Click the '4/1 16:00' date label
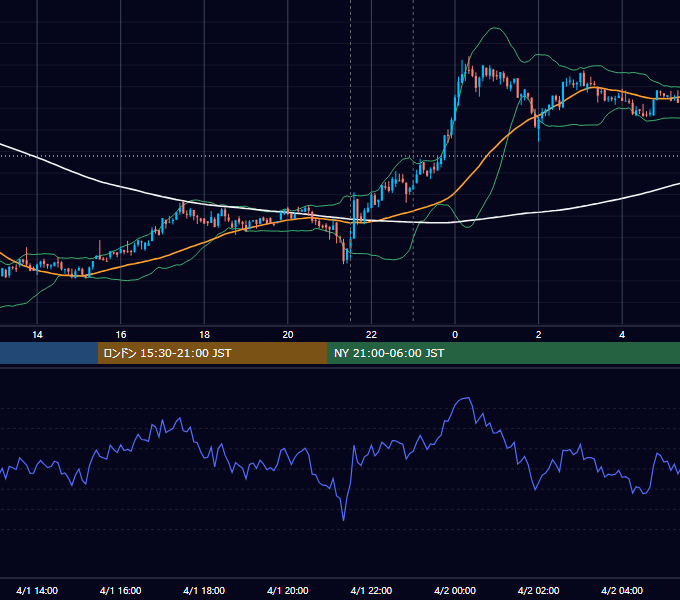The image size is (680, 600). coord(121,591)
